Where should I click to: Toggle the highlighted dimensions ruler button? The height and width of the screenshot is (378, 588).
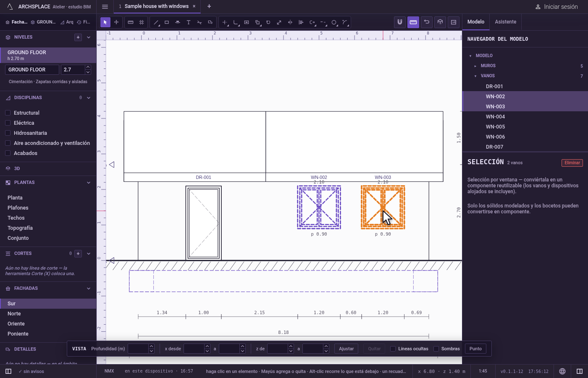point(413,22)
